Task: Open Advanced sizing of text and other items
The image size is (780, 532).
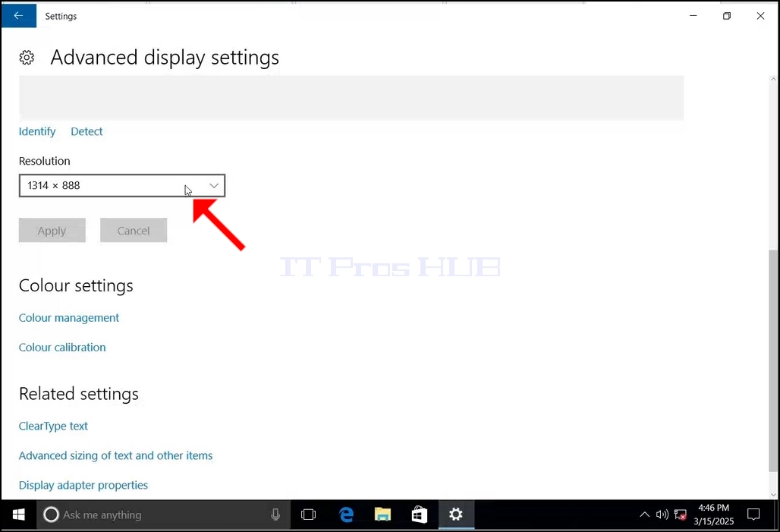Action: pyautogui.click(x=115, y=455)
